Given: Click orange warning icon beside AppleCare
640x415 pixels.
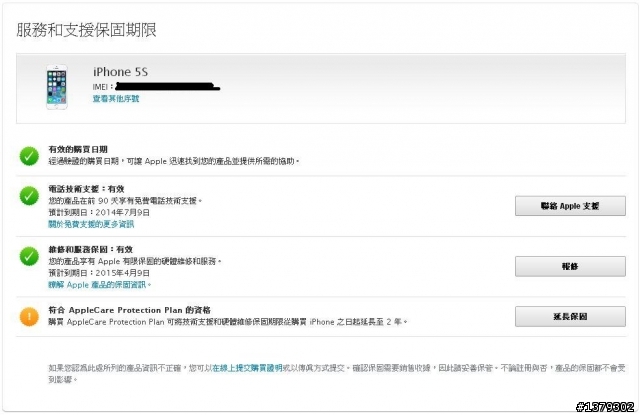Looking at the screenshot, I should click(29, 316).
